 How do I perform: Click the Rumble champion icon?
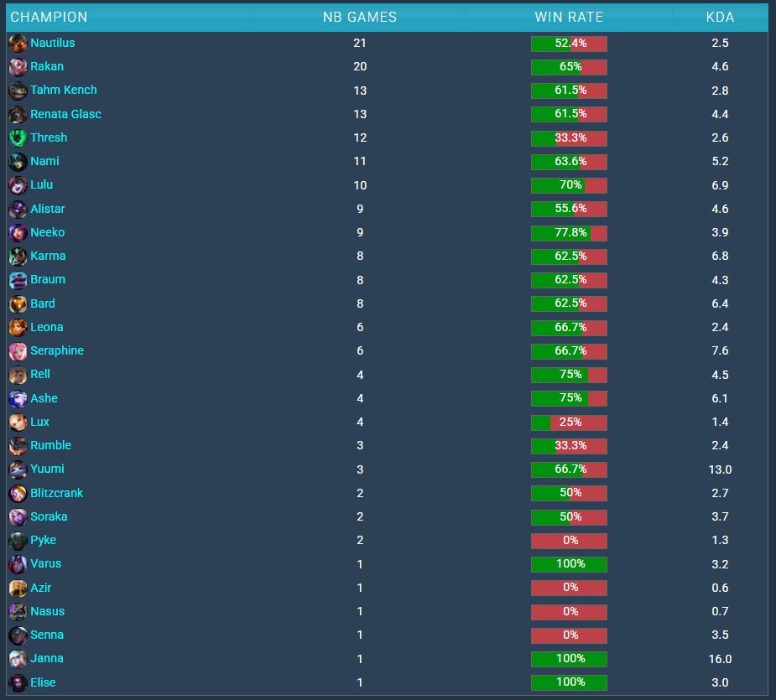click(18, 446)
